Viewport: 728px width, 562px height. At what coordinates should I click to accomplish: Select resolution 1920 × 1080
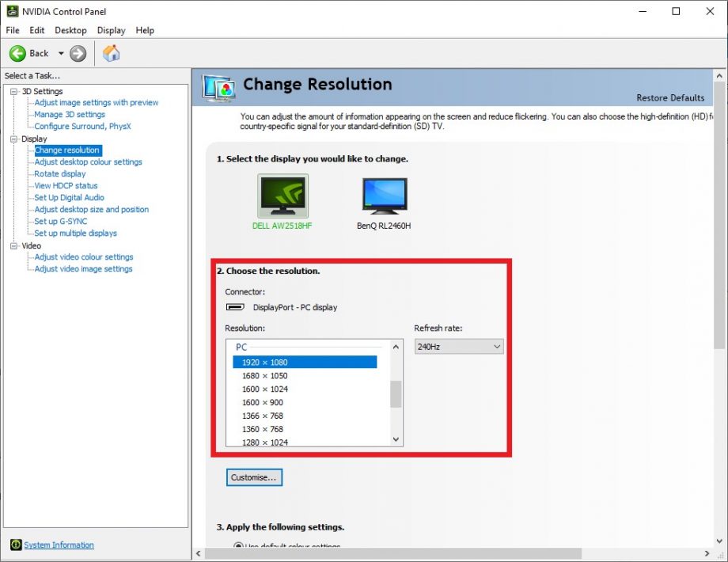point(305,363)
